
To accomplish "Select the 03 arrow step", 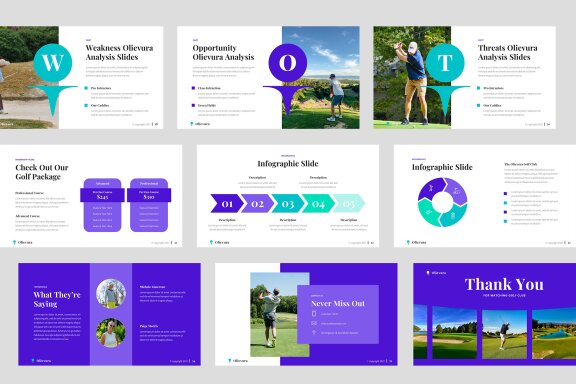I will coord(288,204).
